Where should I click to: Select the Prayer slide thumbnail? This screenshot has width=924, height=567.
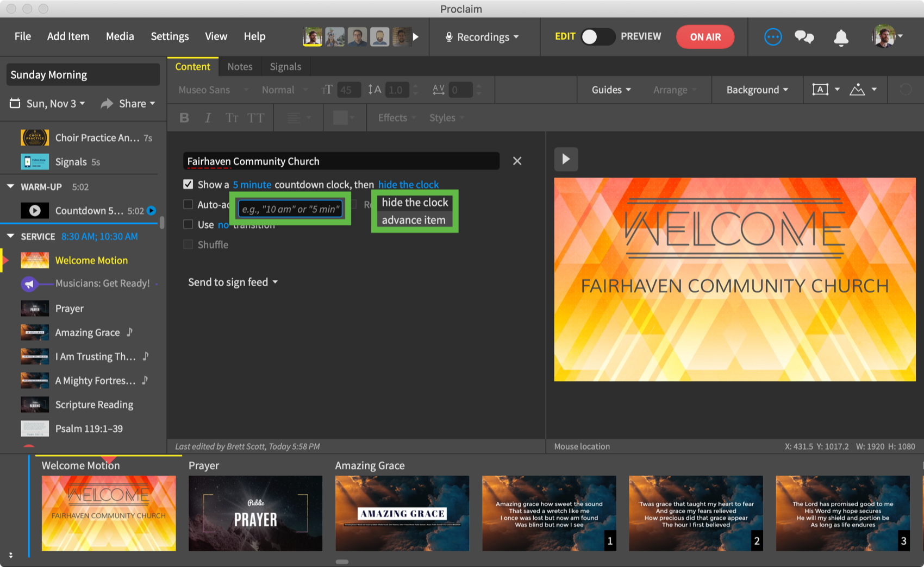pos(255,513)
